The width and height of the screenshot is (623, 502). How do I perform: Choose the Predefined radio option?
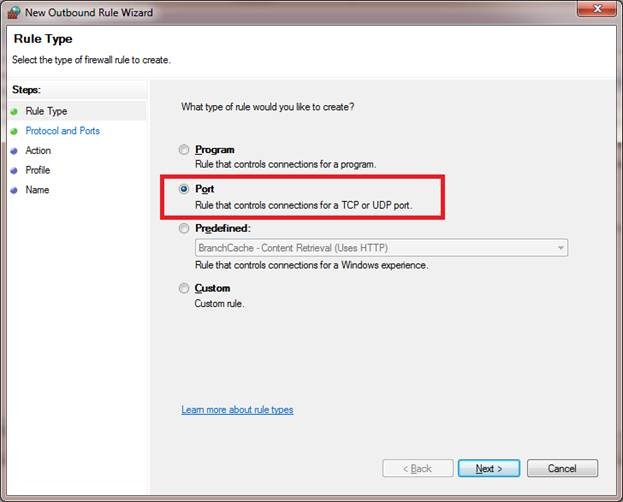click(x=183, y=228)
